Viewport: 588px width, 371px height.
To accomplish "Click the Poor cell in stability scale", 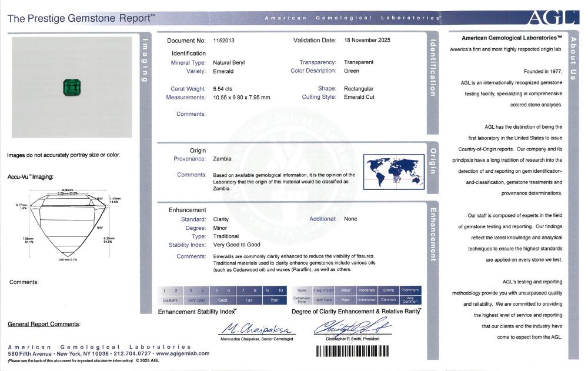I will point(275,300).
